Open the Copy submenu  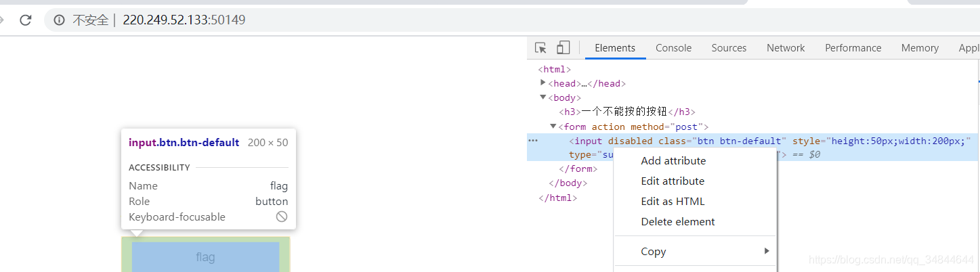[695, 251]
